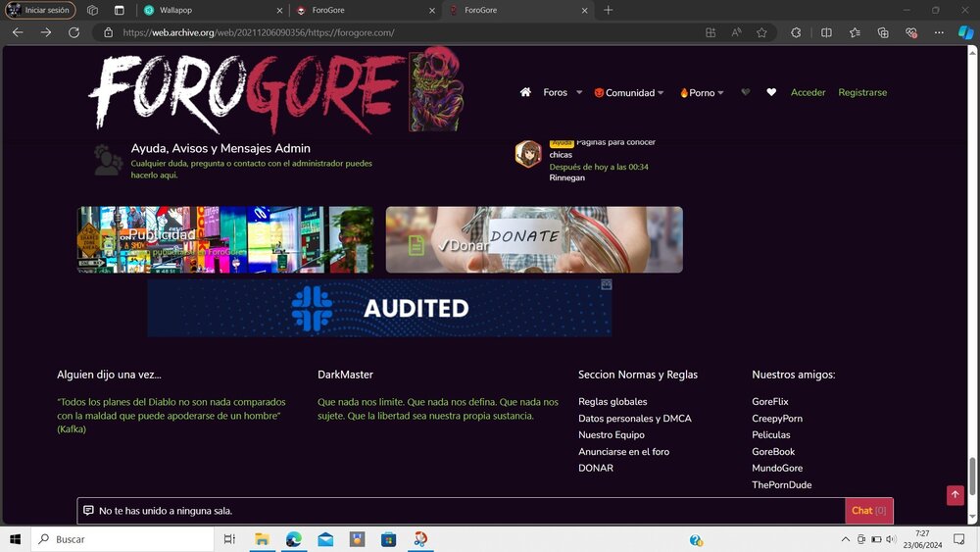Switch to the Wallapop browser tab
Image resolution: width=980 pixels, height=552 pixels.
click(x=213, y=10)
